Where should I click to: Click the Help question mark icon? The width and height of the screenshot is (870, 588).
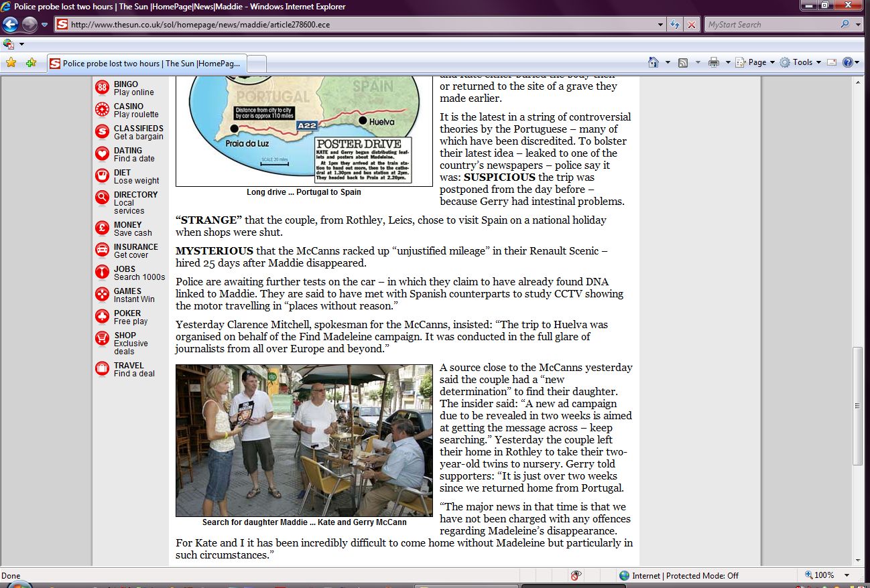click(x=848, y=62)
